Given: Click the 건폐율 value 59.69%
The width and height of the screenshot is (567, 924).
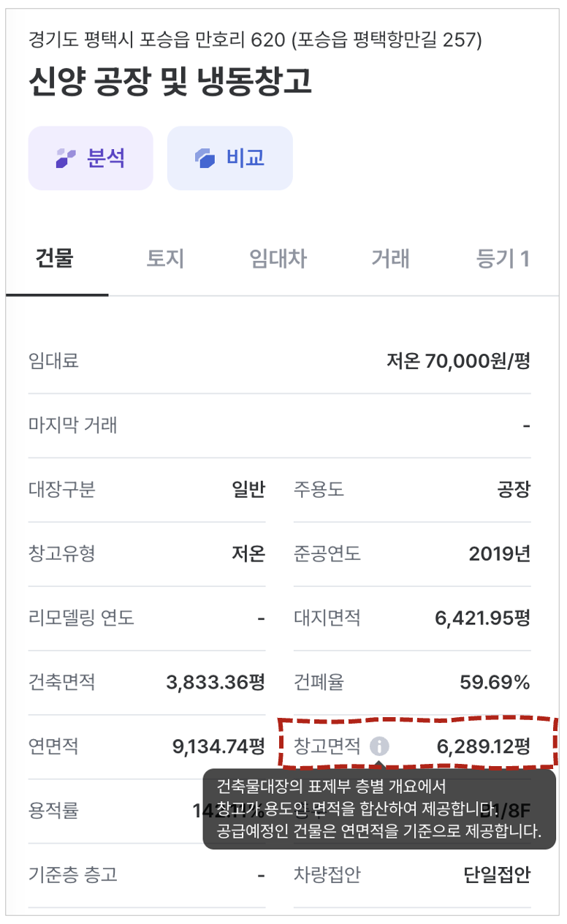Looking at the screenshot, I should [x=495, y=682].
